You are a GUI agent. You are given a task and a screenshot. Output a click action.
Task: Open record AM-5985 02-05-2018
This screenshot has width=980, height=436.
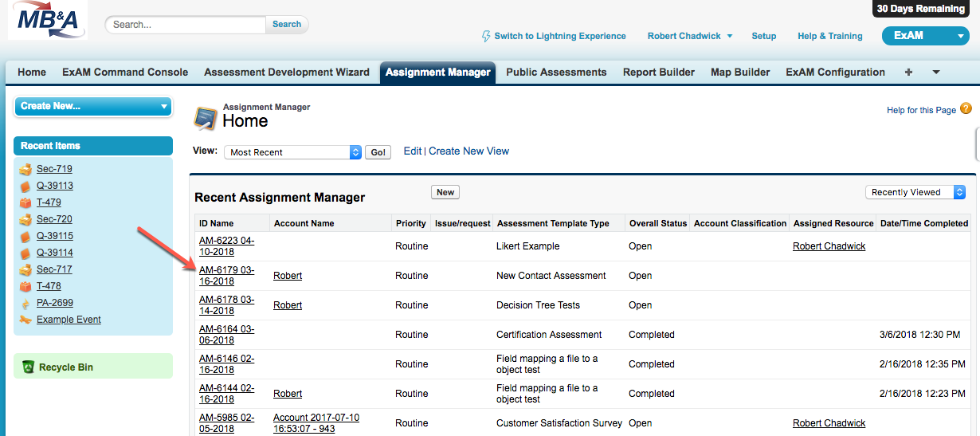point(227,423)
